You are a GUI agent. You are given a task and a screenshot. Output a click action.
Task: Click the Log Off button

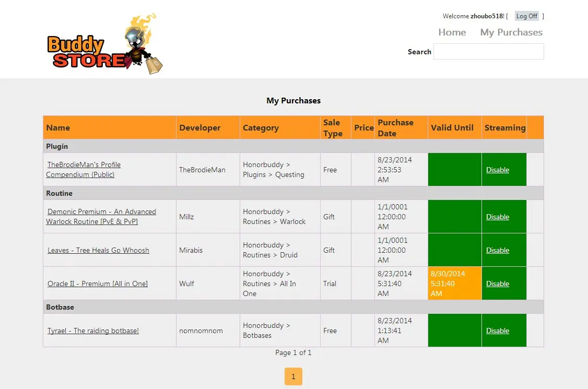[526, 16]
